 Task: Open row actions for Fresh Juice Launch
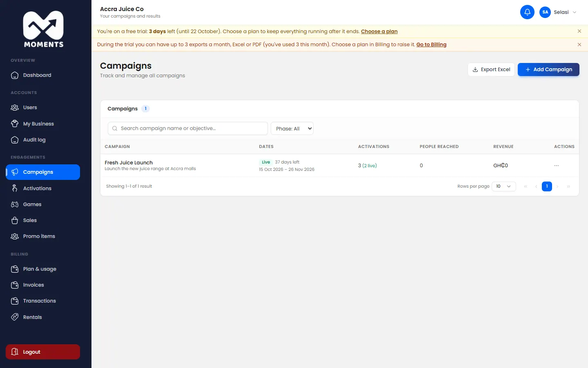click(x=557, y=166)
